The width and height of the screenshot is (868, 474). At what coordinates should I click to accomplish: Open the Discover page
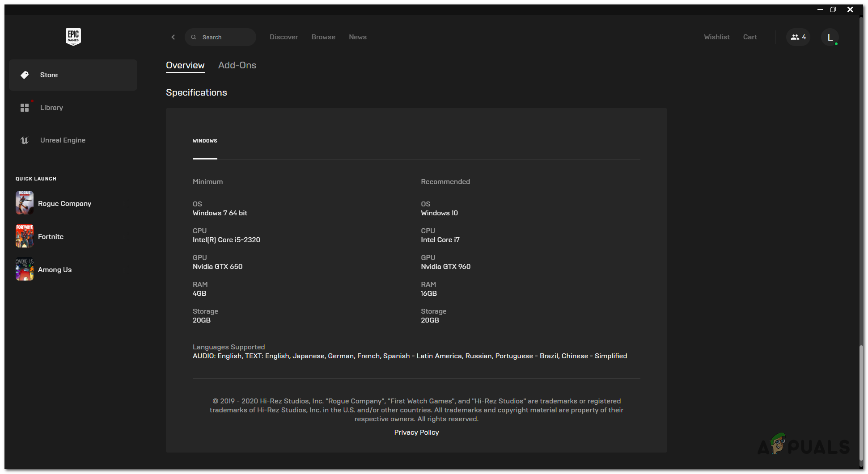(284, 37)
